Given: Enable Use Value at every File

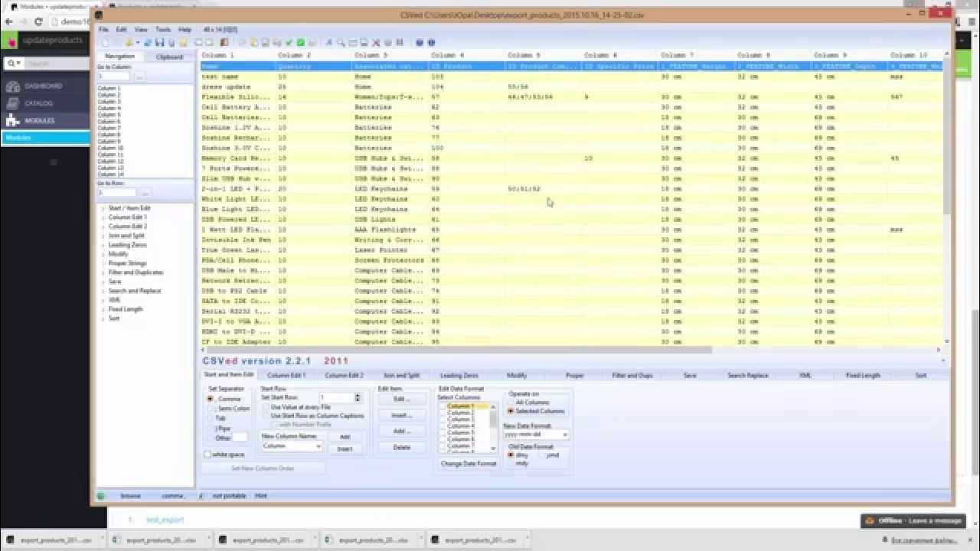Looking at the screenshot, I should 266,407.
